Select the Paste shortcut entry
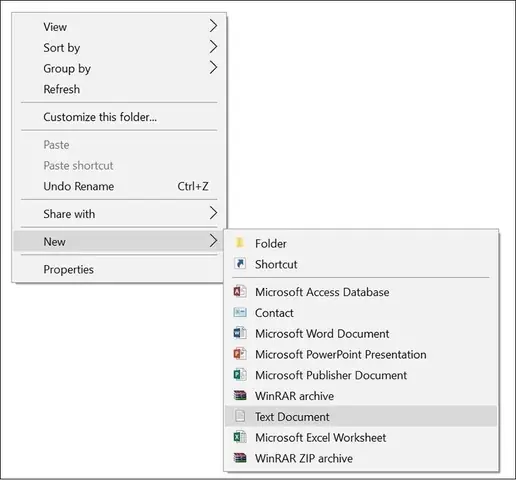The width and height of the screenshot is (516, 480). point(119,165)
